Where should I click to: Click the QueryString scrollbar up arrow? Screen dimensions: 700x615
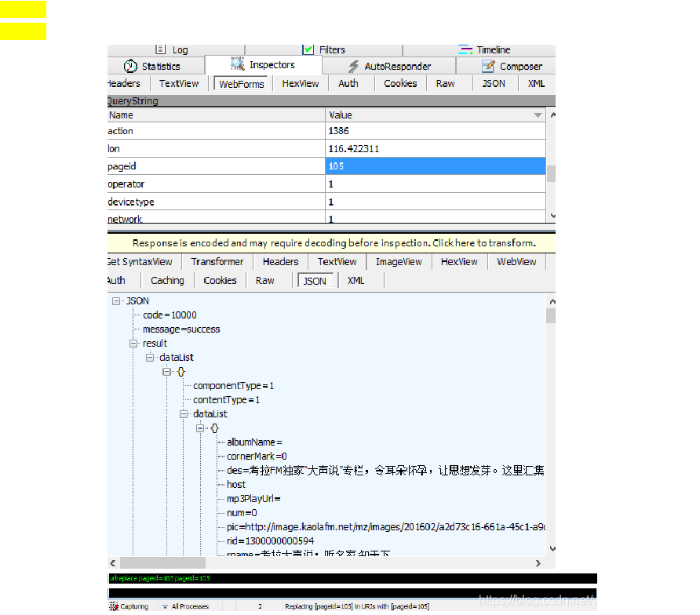tap(552, 115)
